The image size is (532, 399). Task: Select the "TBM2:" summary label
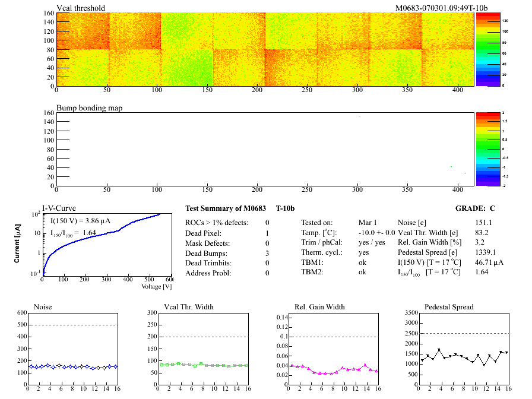312,273
